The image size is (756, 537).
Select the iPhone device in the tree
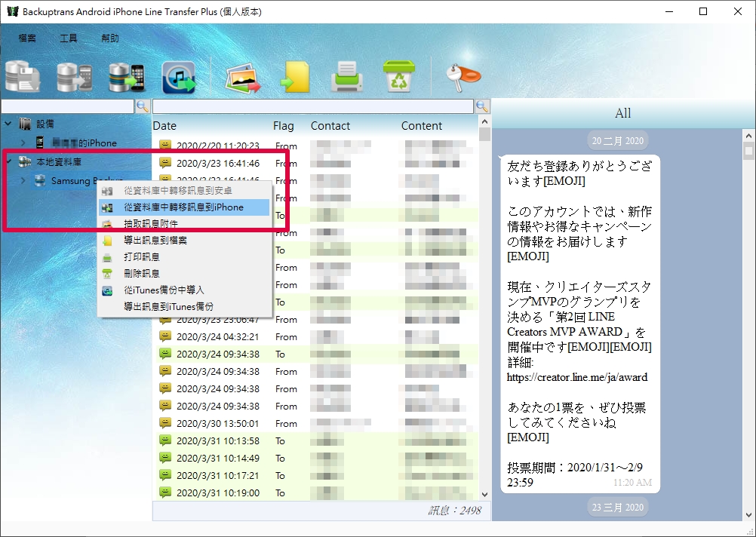click(x=85, y=143)
